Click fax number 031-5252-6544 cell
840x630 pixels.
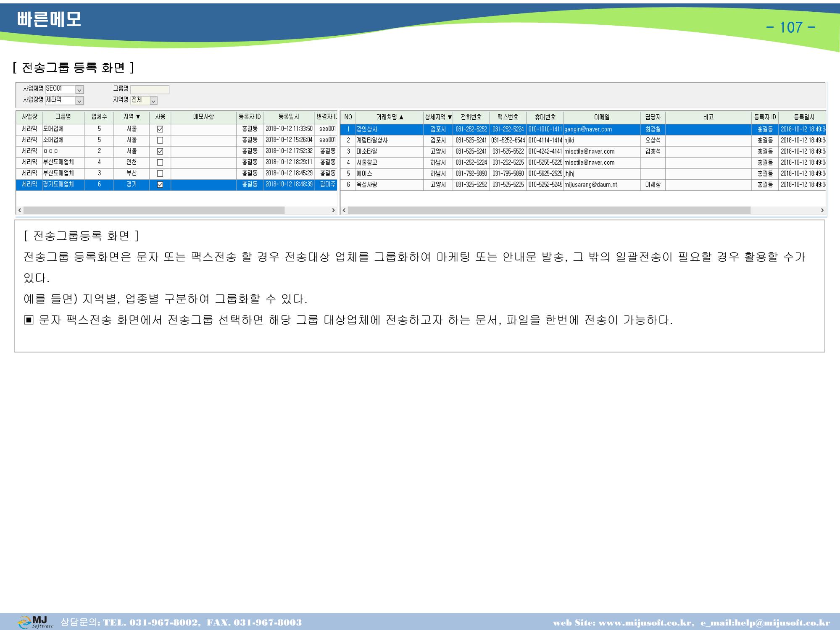508,140
